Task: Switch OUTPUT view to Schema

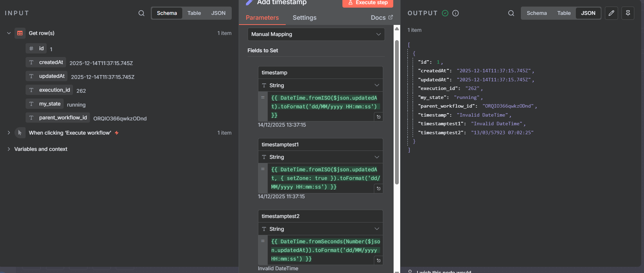Action: pos(536,13)
